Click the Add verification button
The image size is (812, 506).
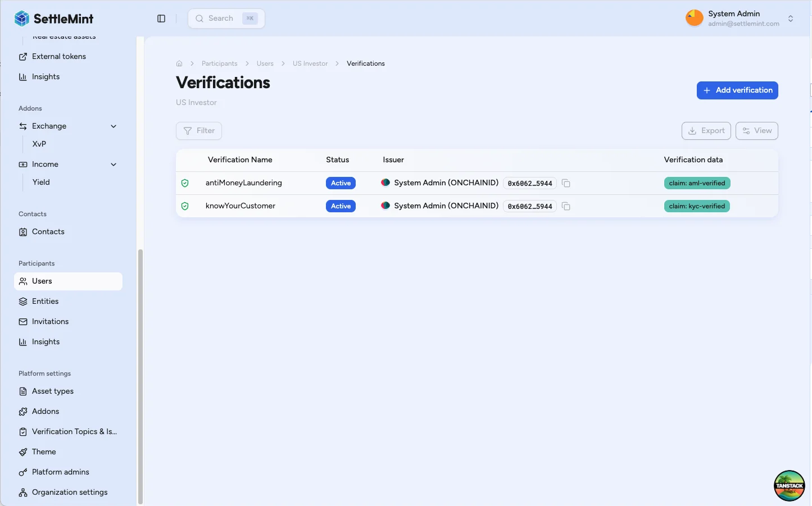[737, 90]
